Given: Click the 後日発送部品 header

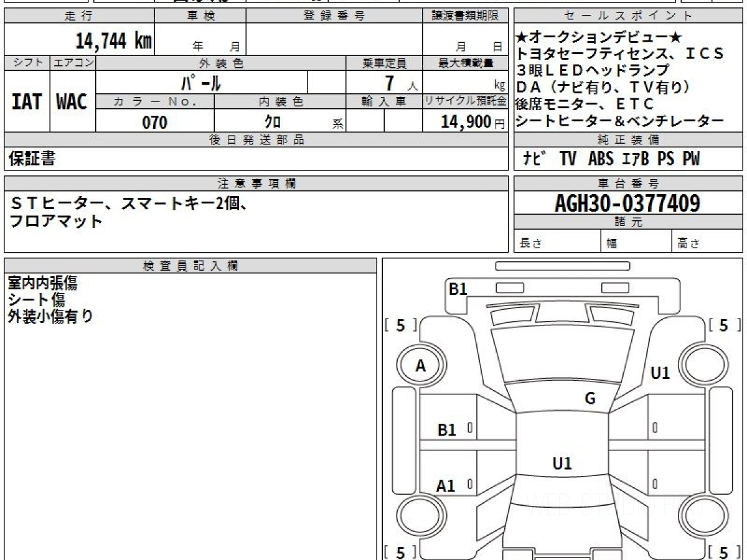Looking at the screenshot, I should pos(256,140).
